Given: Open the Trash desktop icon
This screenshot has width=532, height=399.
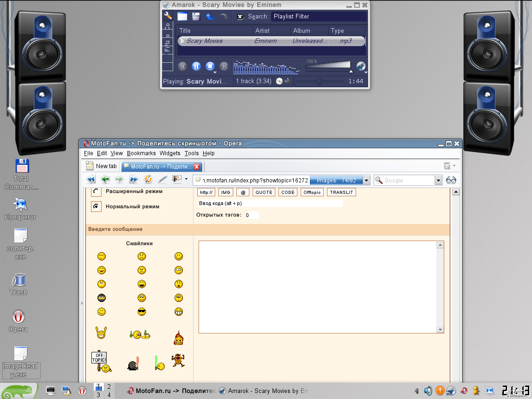Looking at the screenshot, I should click(18, 284).
